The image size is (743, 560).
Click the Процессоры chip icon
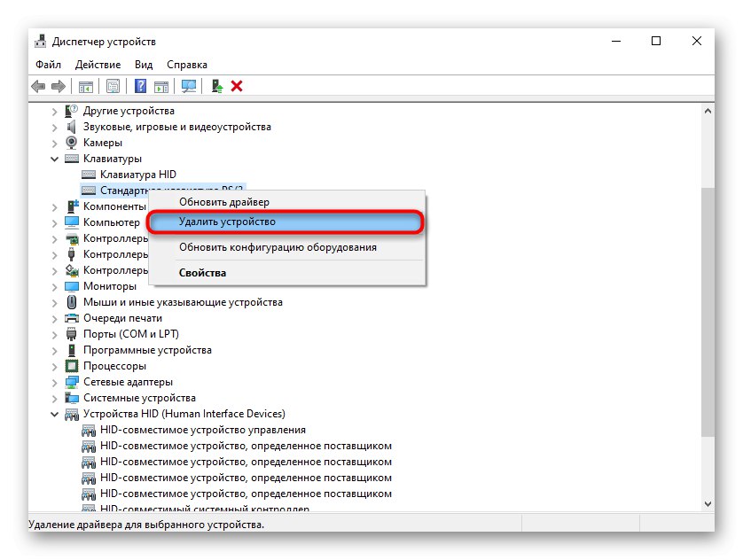(72, 366)
